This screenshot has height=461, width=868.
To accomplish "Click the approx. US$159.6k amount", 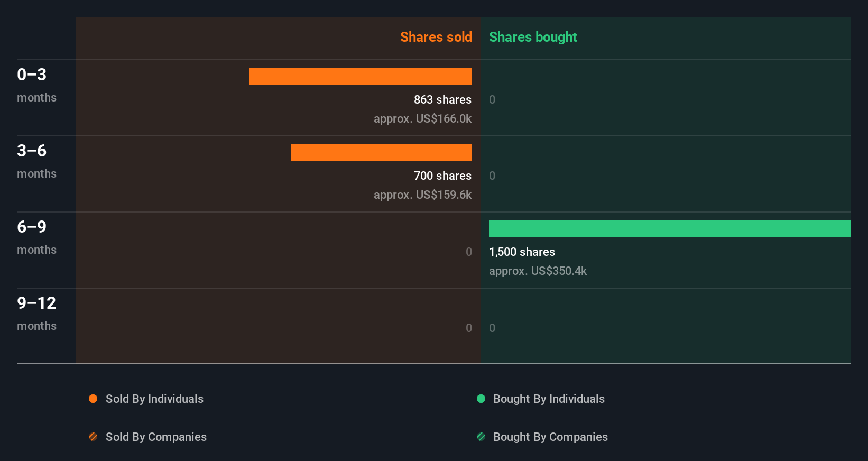I will pos(422,195).
